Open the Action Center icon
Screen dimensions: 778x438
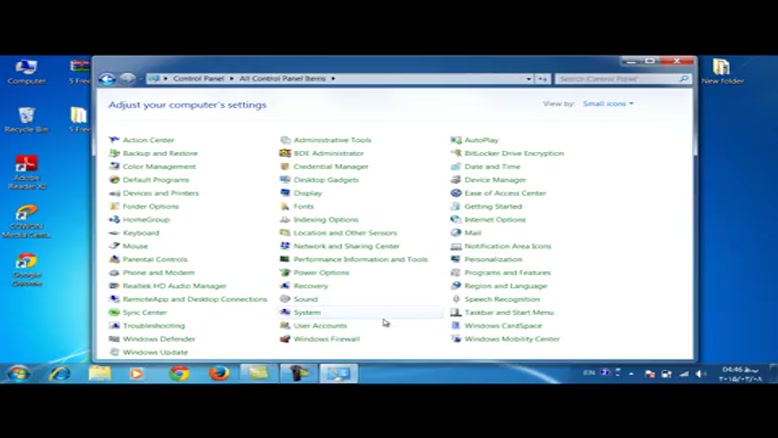(114, 140)
